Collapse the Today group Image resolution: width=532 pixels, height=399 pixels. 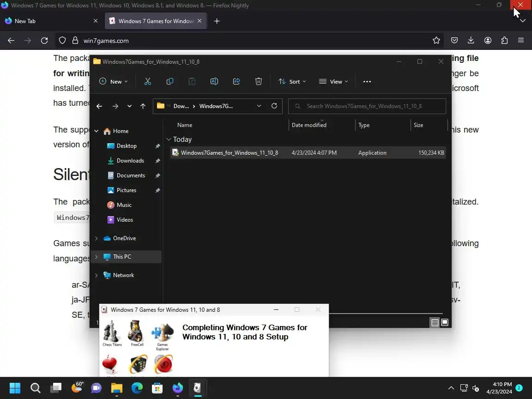pos(169,139)
